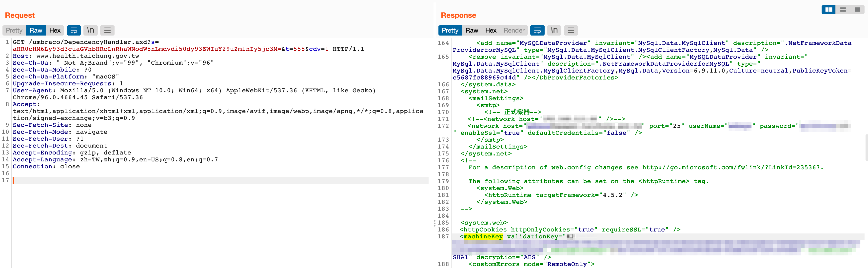Click the httpCookies httpOnlyCookies line
The height and width of the screenshot is (268, 868).
pos(570,230)
